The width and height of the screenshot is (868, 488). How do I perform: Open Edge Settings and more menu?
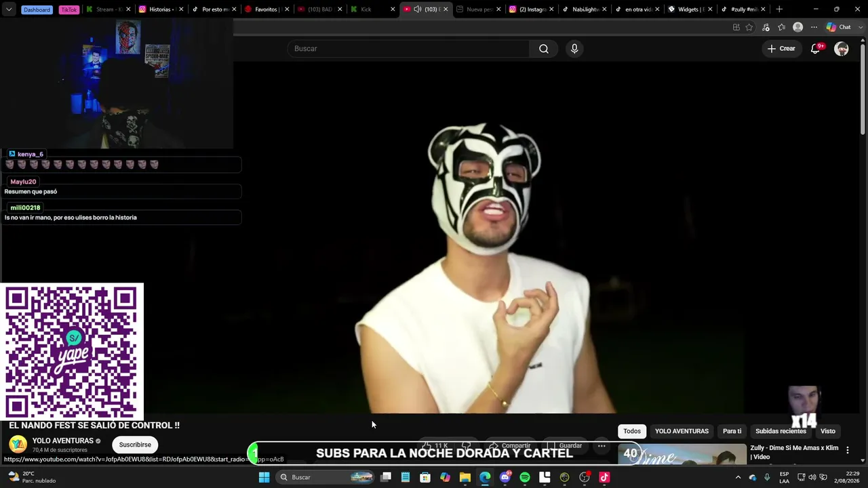[x=814, y=27]
